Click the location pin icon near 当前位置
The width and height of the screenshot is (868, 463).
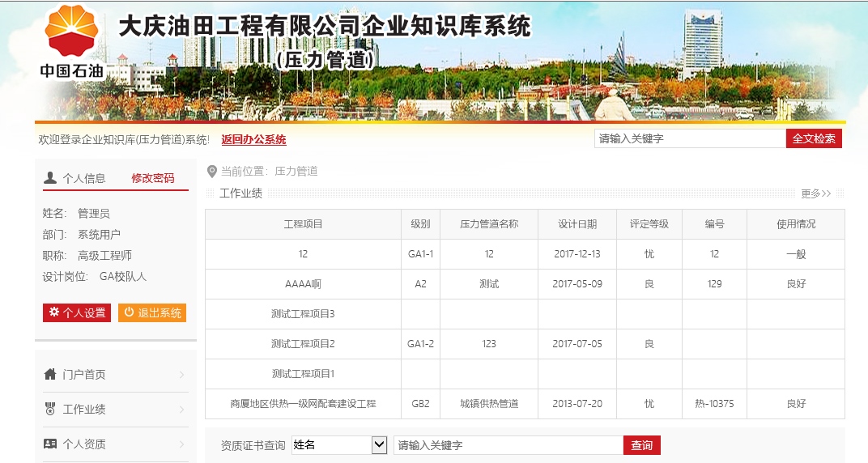212,172
